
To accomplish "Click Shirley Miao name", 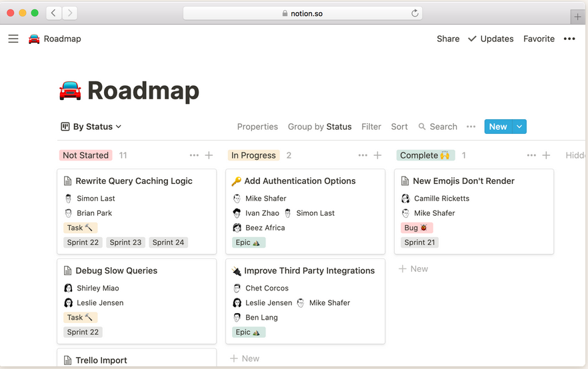I will [x=98, y=288].
